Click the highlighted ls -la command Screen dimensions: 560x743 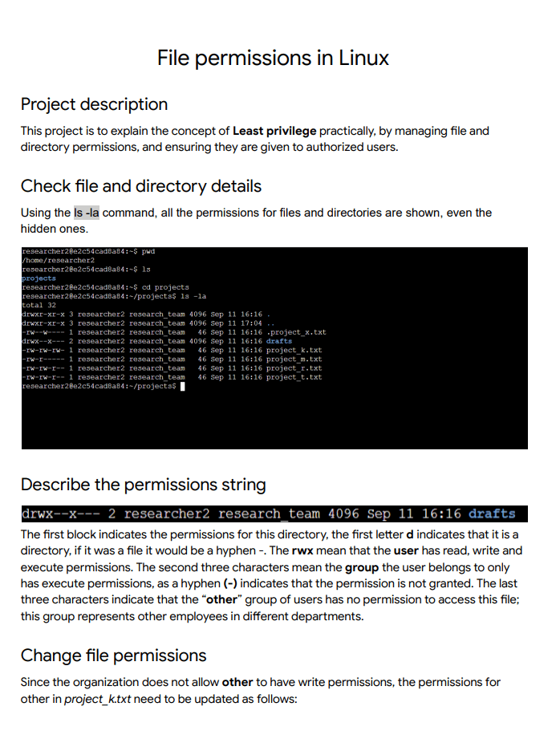click(86, 213)
